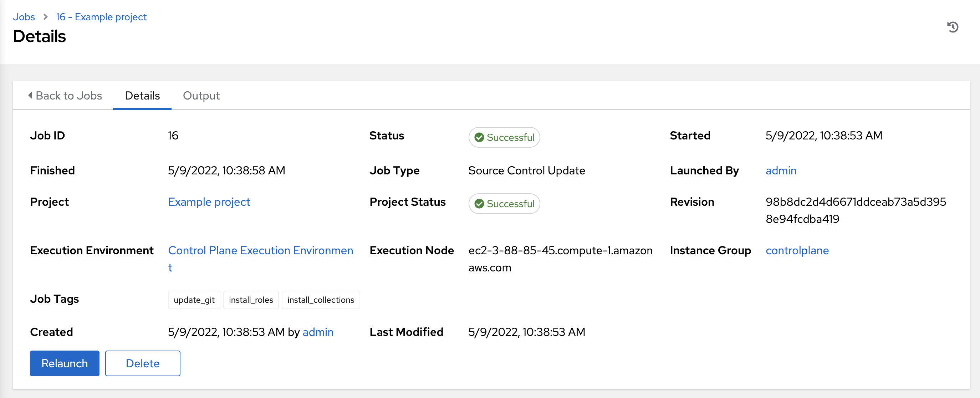Open the activity stream via clock icon
This screenshot has height=398, width=980.
click(x=953, y=27)
